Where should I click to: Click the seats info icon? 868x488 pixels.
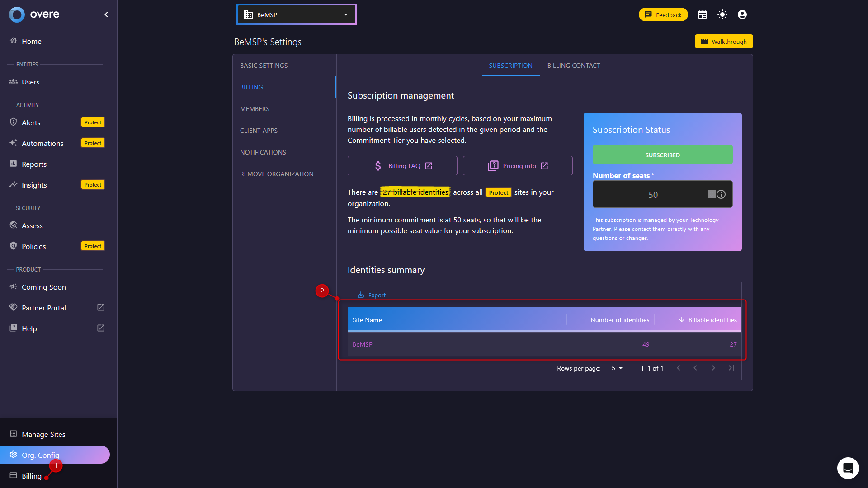[721, 194]
